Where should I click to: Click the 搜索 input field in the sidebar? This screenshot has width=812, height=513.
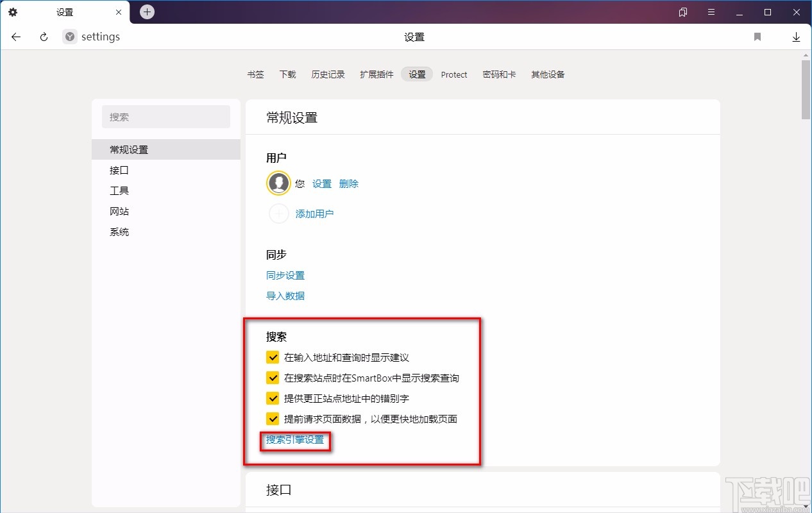pos(165,117)
